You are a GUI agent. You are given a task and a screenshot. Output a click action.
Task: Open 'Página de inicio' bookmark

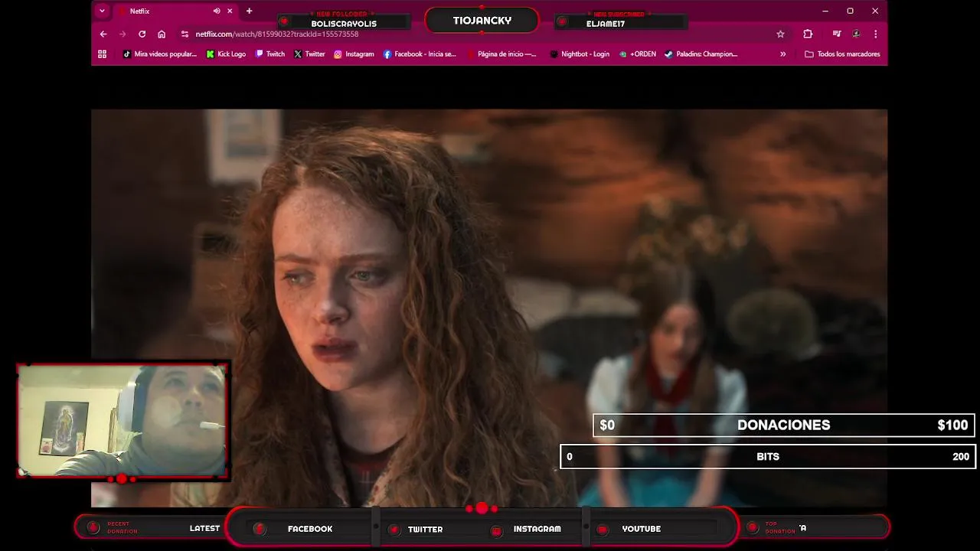coord(501,54)
